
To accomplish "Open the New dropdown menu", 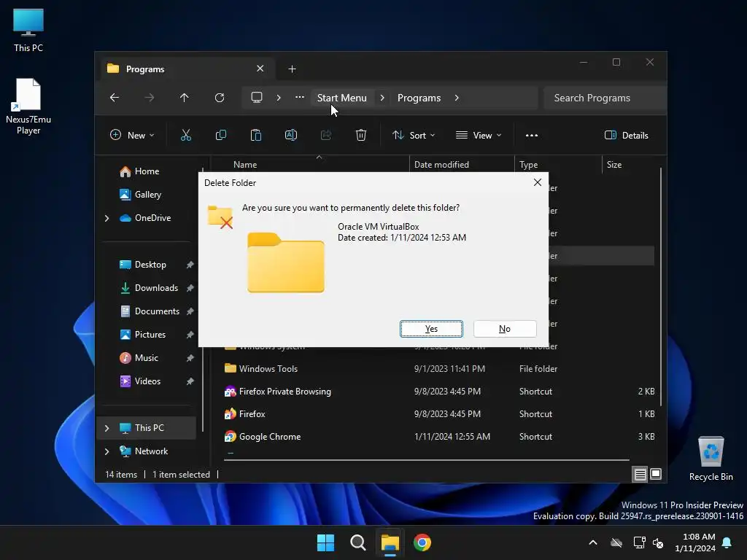I will point(132,135).
